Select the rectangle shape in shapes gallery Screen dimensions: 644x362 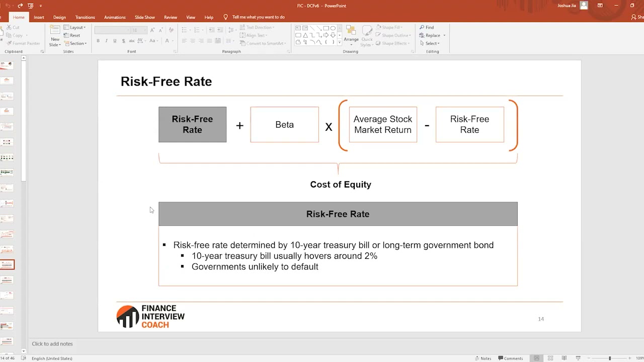[326, 28]
